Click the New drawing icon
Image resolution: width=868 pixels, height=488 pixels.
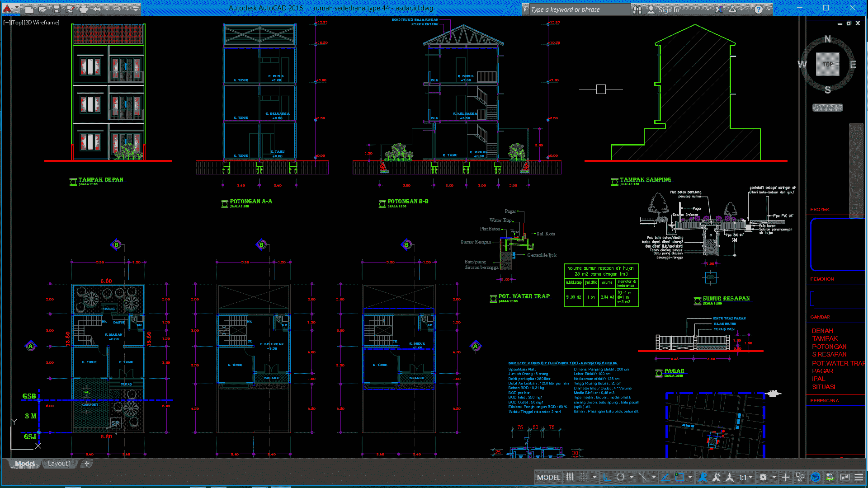click(29, 9)
